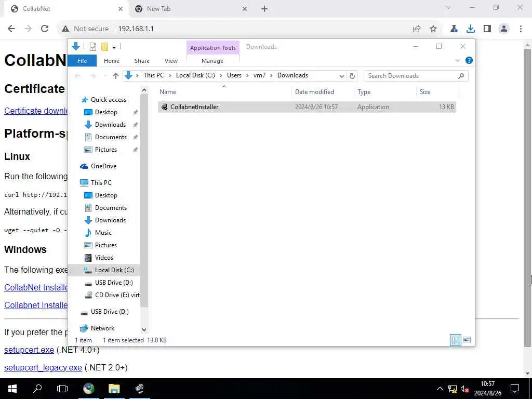
Task: Open Explorer Help question mark icon
Action: (x=469, y=60)
